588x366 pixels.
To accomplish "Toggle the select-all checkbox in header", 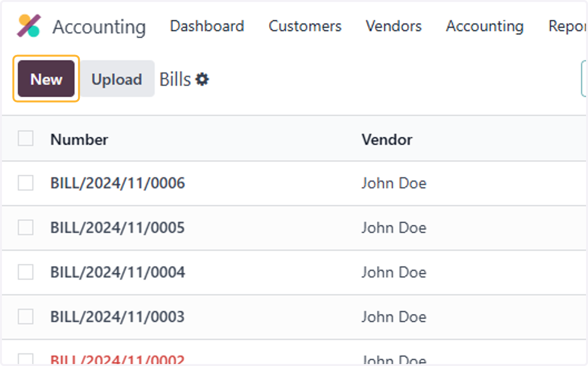I will pos(25,138).
